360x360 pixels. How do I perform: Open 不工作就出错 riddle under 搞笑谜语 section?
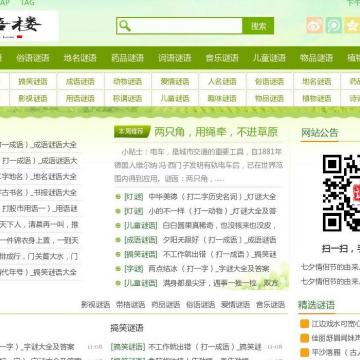[x=205, y=347]
